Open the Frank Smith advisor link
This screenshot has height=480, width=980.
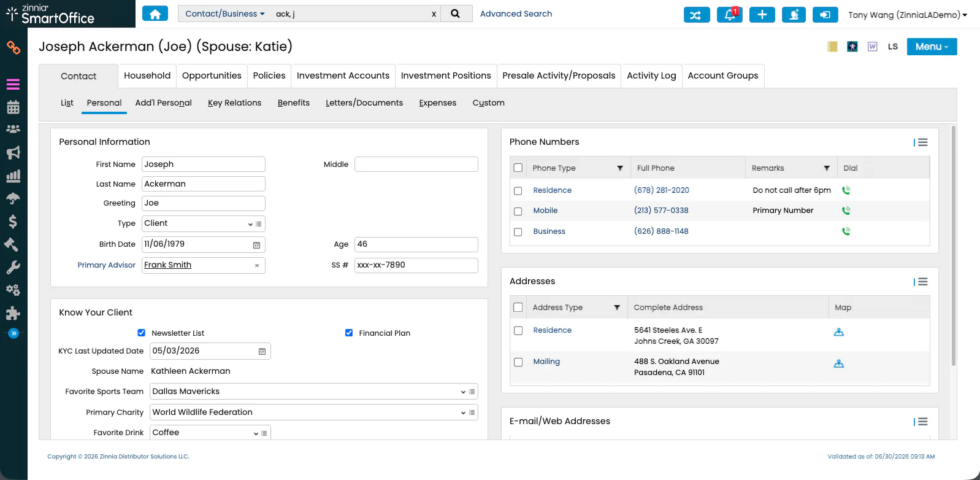(167, 265)
